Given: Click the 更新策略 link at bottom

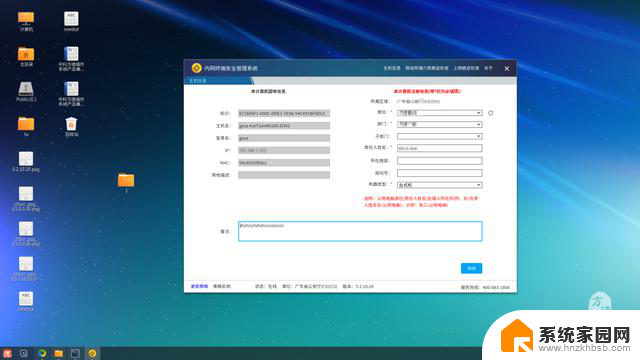Looking at the screenshot, I should (199, 287).
